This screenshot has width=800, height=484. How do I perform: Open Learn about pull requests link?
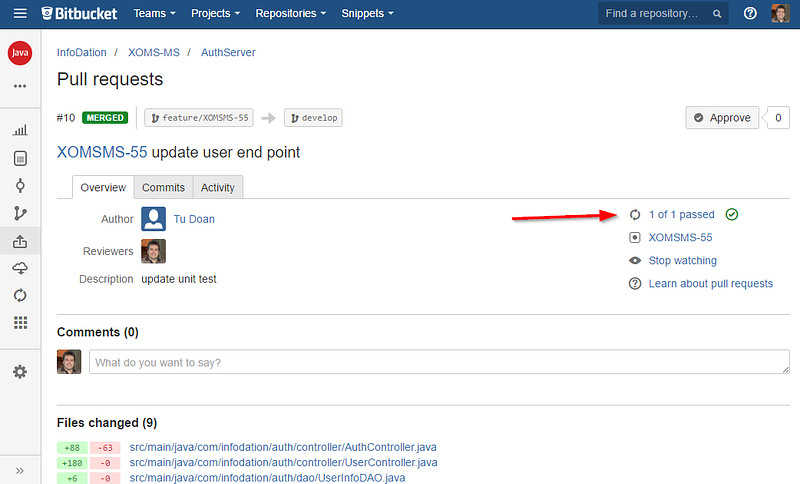(x=711, y=284)
